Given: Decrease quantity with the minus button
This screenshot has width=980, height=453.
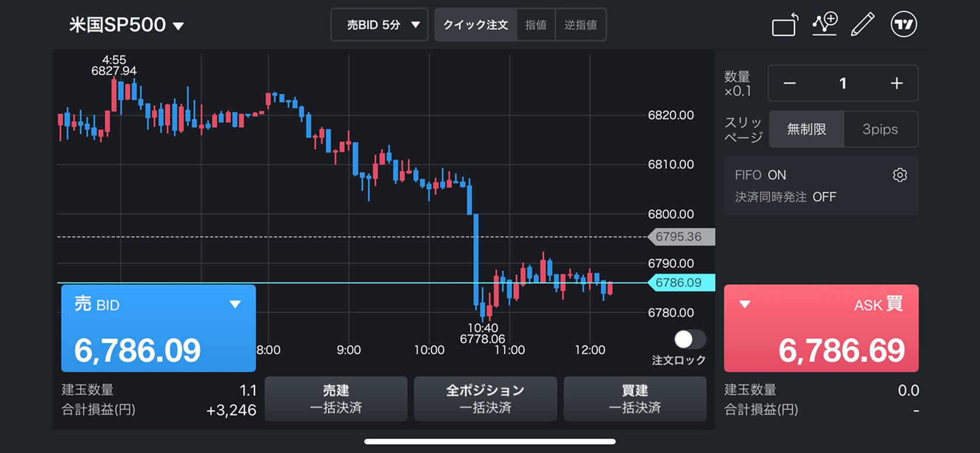Looking at the screenshot, I should click(789, 83).
